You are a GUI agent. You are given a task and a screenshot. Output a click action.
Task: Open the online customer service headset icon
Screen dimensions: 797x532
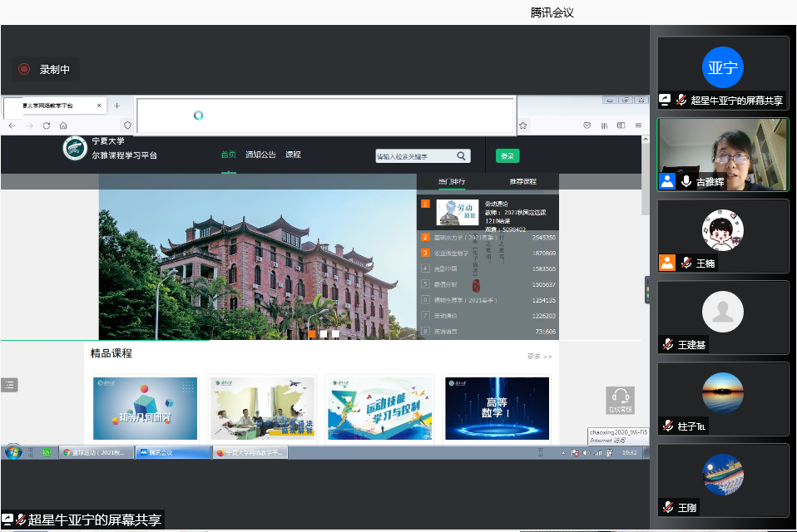619,400
